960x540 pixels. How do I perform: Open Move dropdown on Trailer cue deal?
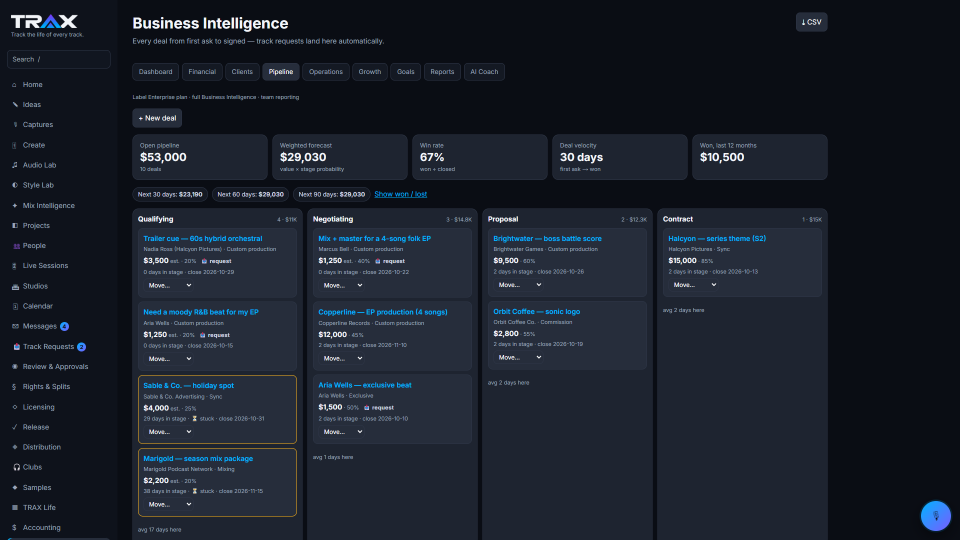170,285
